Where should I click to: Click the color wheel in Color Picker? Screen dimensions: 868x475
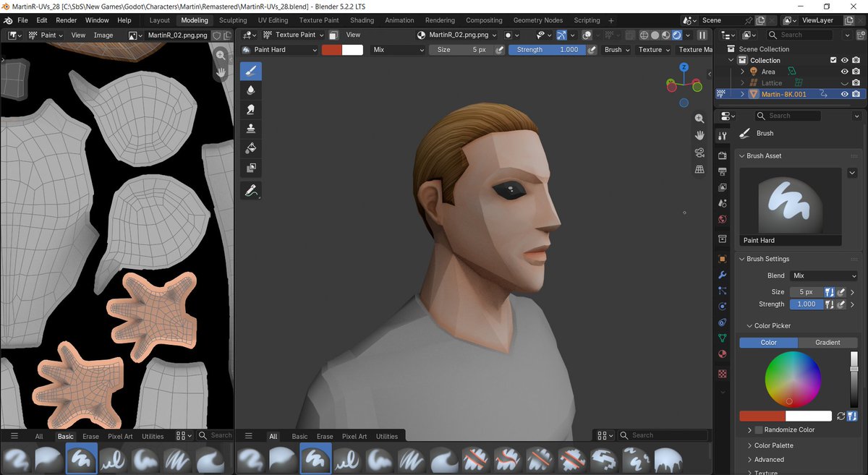pyautogui.click(x=793, y=379)
